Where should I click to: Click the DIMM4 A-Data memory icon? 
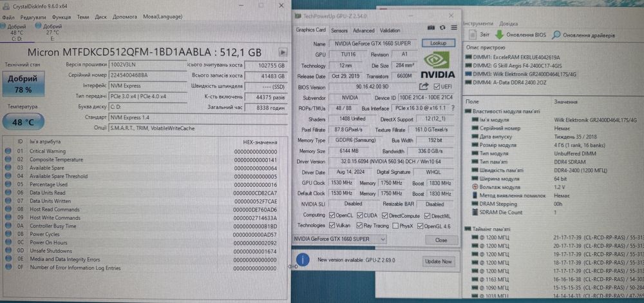[469, 83]
